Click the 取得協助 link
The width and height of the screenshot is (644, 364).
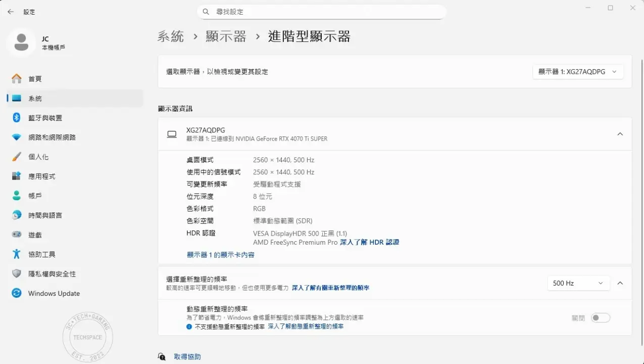click(x=187, y=357)
